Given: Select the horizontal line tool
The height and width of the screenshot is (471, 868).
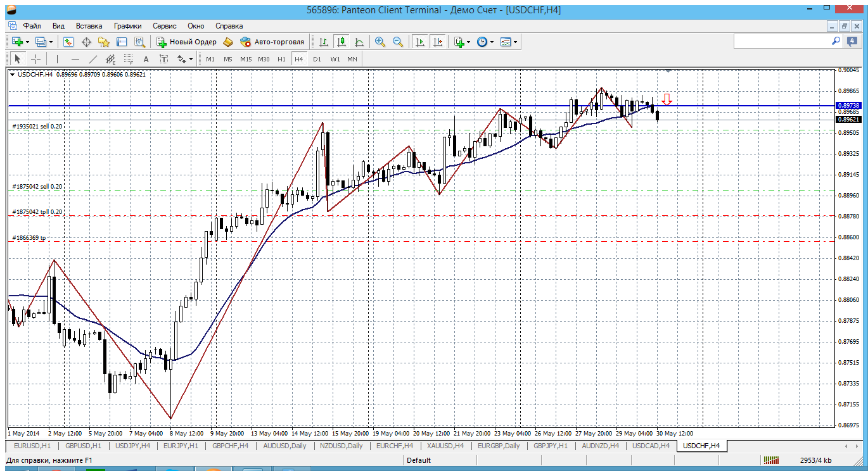Looking at the screenshot, I should [75, 59].
